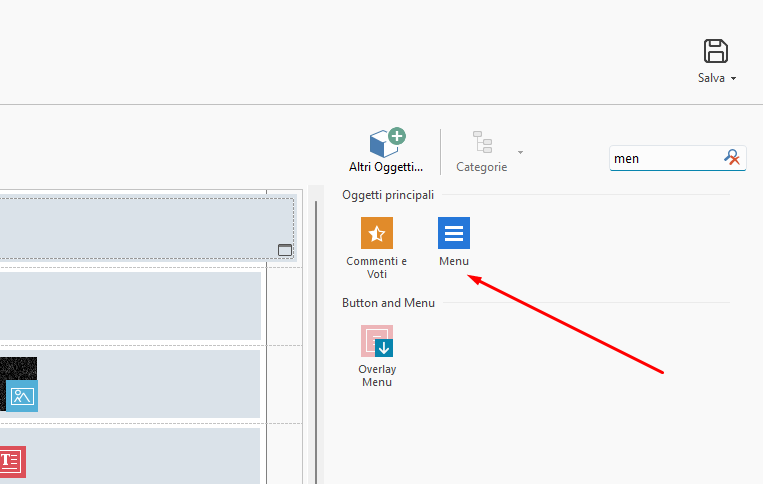The height and width of the screenshot is (484, 763).
Task: Click the 'Altri Oggetti...' text label
Action: click(x=386, y=168)
